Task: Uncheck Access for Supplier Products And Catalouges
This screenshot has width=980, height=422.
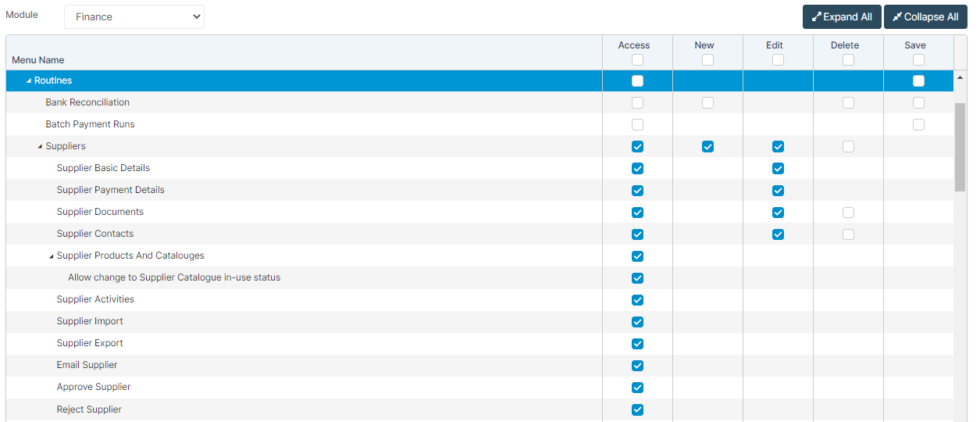Action: [638, 256]
